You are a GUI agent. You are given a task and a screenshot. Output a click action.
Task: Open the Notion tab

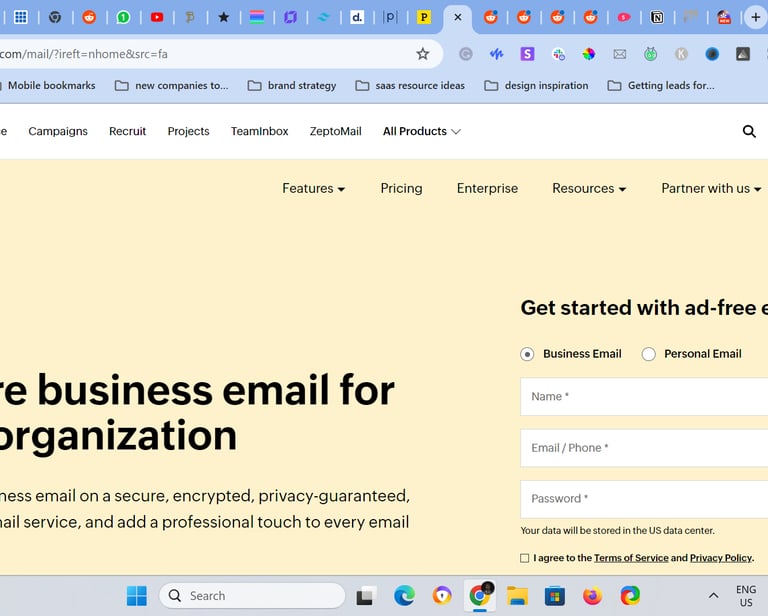pyautogui.click(x=657, y=18)
